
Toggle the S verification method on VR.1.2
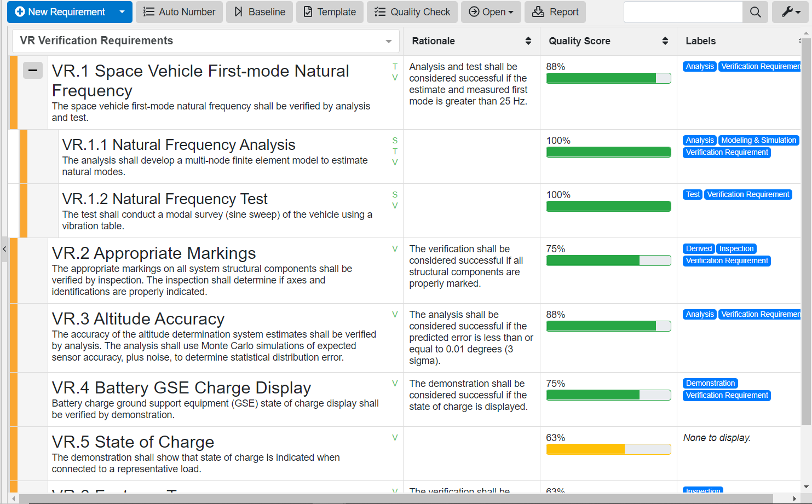pos(395,194)
